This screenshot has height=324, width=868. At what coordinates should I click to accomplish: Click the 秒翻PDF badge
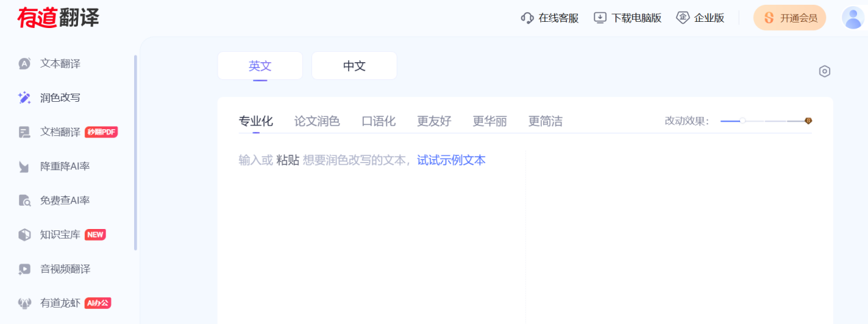101,132
